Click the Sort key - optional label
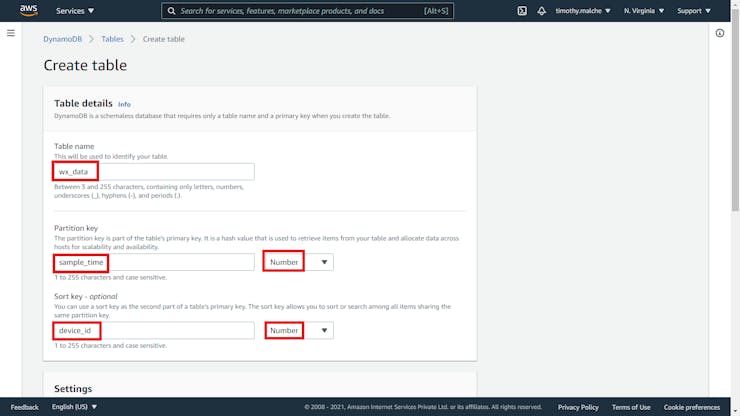 click(85, 297)
